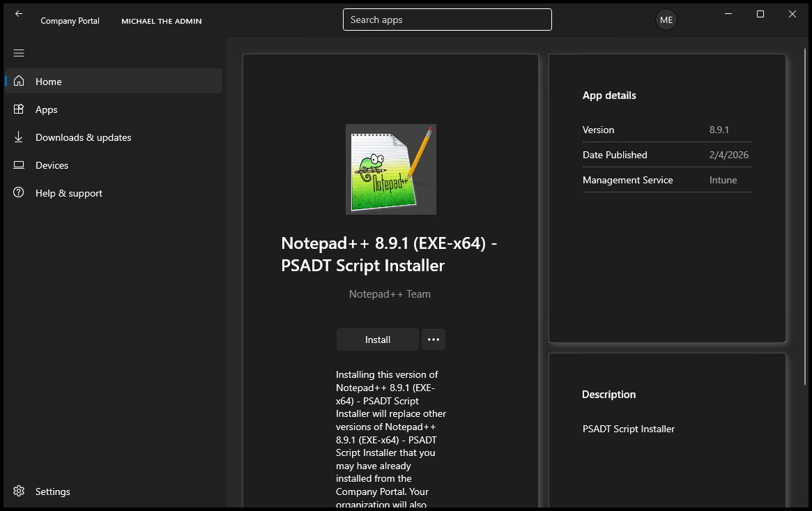Open the Settings gear icon
The width and height of the screenshot is (812, 511).
pos(19,491)
